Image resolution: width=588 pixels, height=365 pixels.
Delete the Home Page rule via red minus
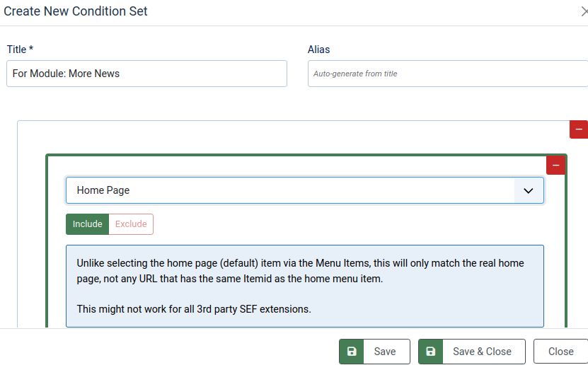pos(555,165)
